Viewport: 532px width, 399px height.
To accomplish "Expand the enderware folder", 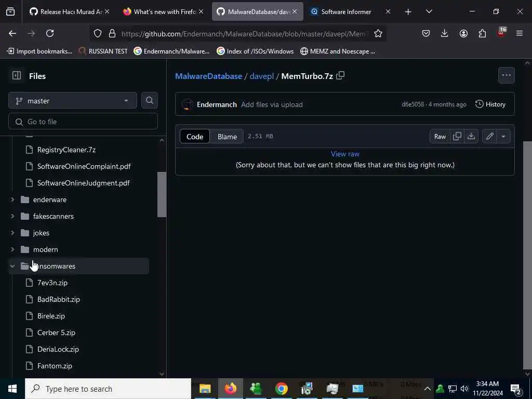I will [x=12, y=199].
